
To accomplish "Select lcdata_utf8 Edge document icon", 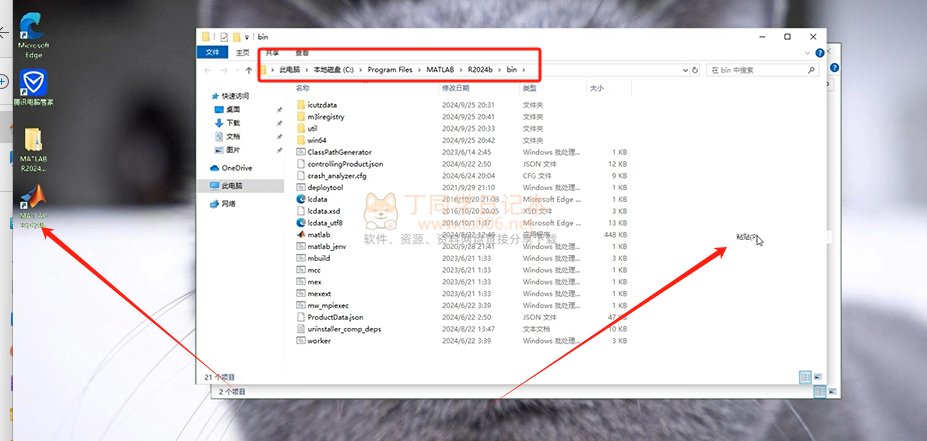I will click(301, 223).
